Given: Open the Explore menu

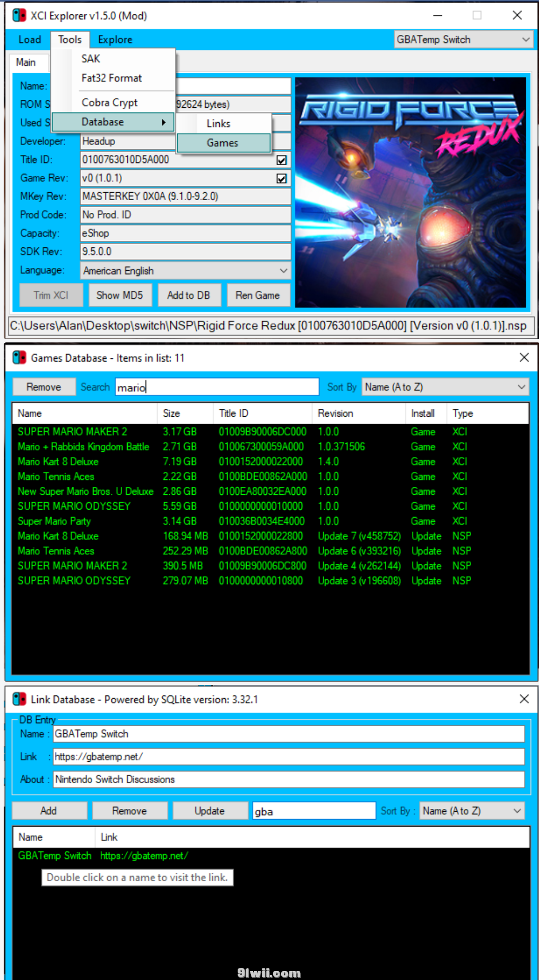Looking at the screenshot, I should click(115, 39).
